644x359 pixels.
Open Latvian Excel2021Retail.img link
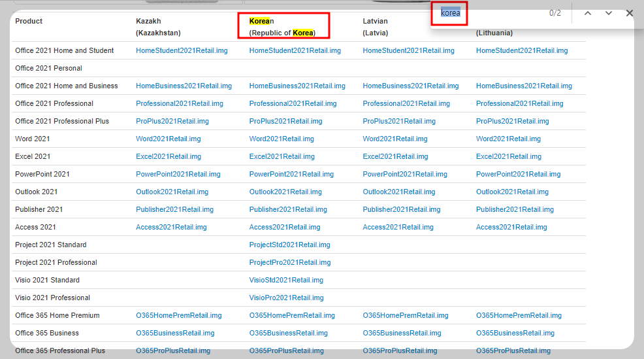click(395, 157)
